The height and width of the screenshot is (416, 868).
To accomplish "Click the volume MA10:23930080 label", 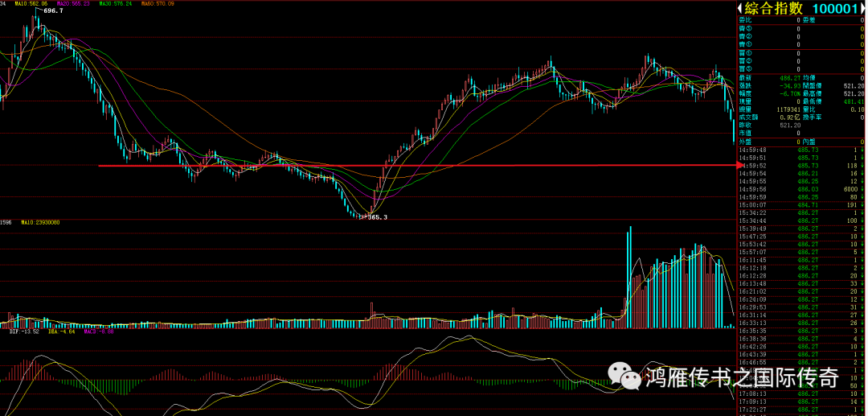I will [40, 222].
